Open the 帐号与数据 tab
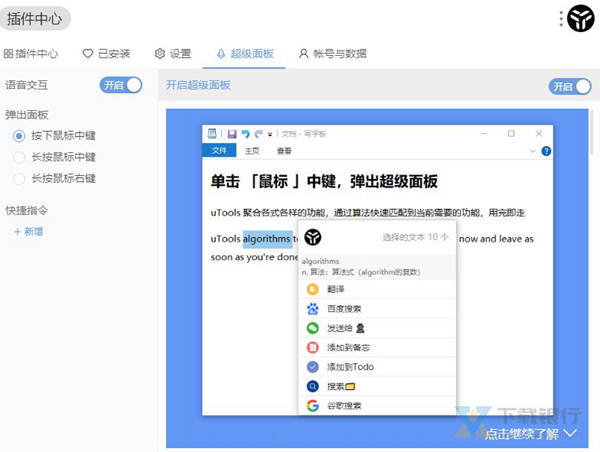This screenshot has height=452, width=600. point(333,54)
